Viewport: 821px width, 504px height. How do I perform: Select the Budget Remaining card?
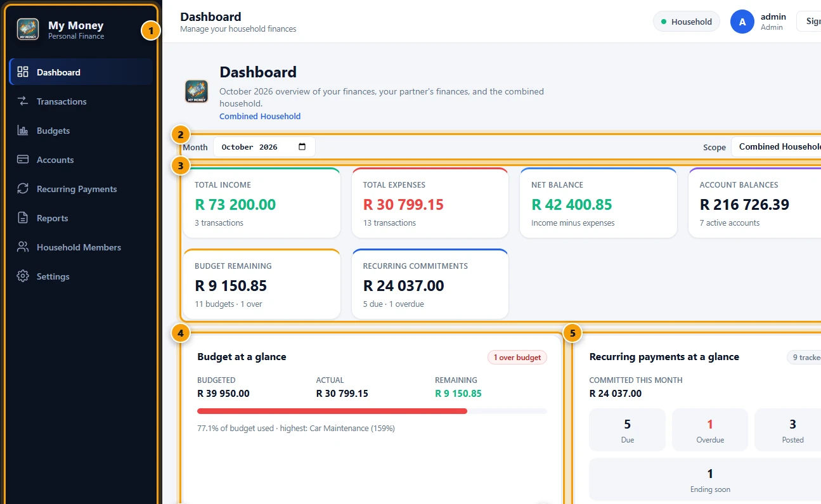[262, 284]
